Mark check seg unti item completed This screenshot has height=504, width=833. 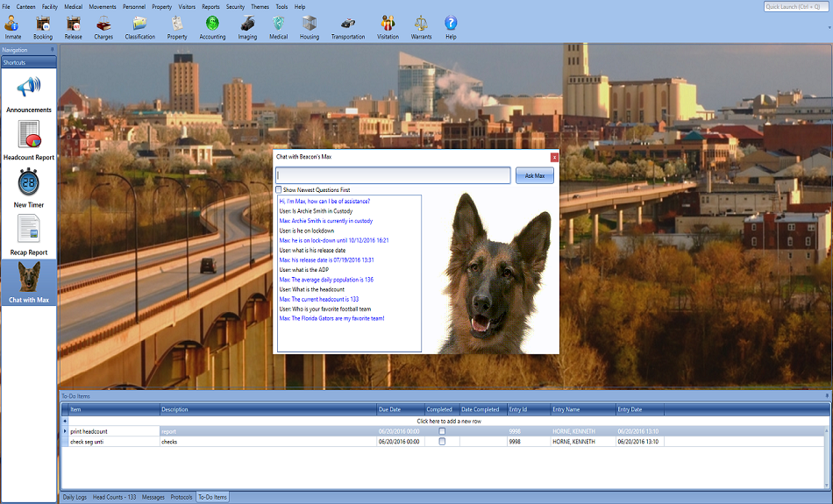pos(442,442)
